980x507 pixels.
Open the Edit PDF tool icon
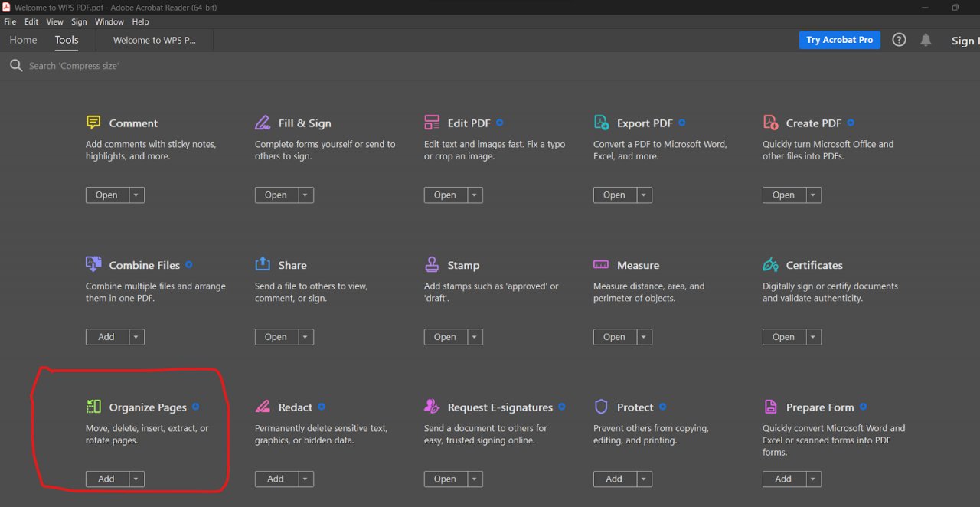(432, 122)
